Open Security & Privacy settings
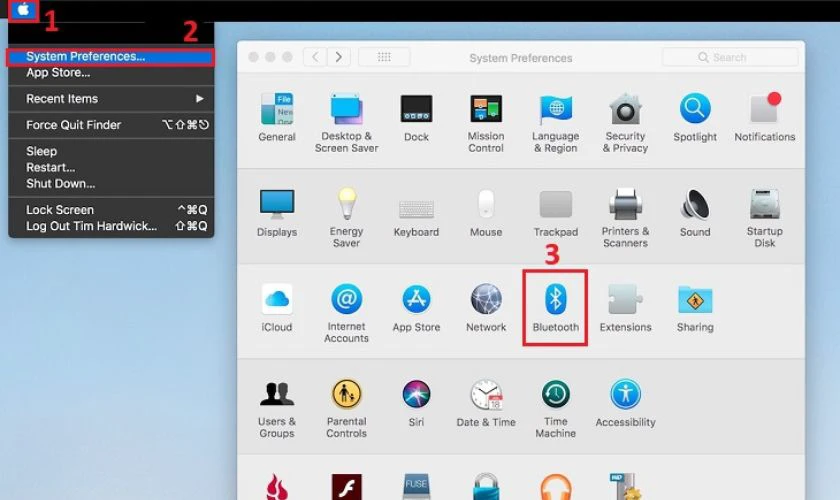This screenshot has width=840, height=500. point(625,123)
